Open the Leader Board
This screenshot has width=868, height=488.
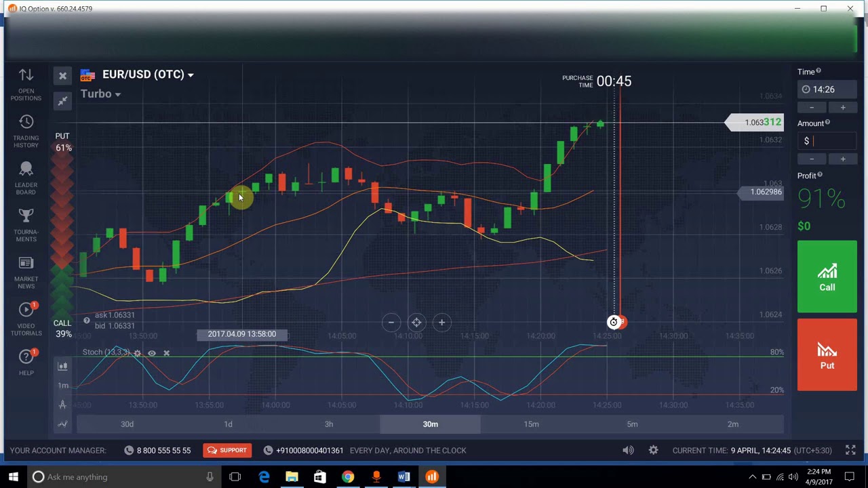(x=26, y=178)
